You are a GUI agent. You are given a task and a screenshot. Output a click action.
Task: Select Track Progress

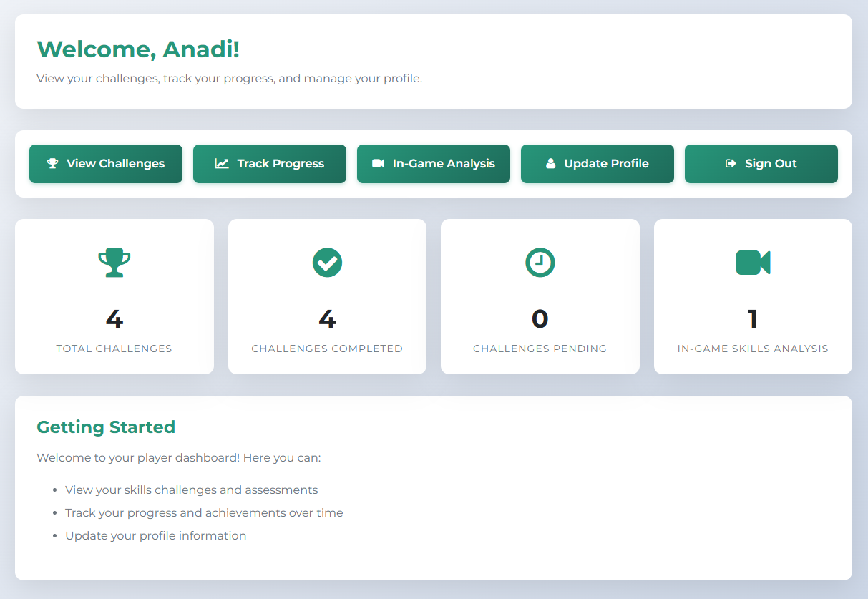coord(269,163)
